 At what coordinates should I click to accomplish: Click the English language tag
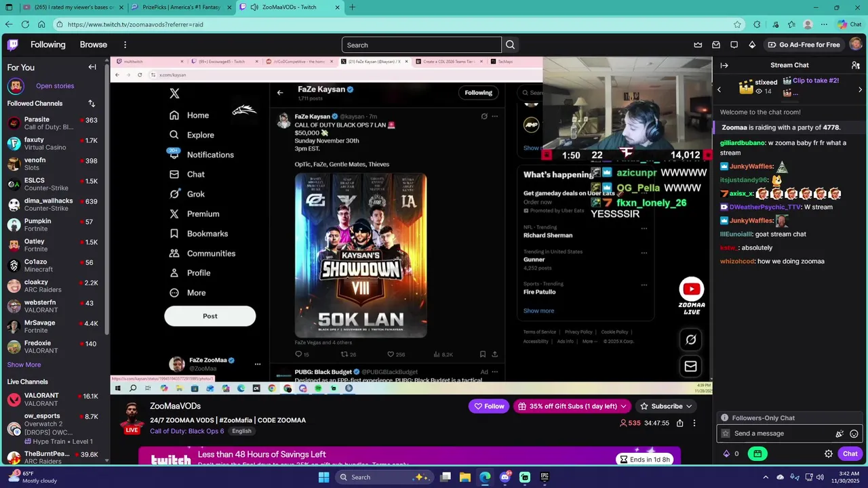(x=241, y=431)
